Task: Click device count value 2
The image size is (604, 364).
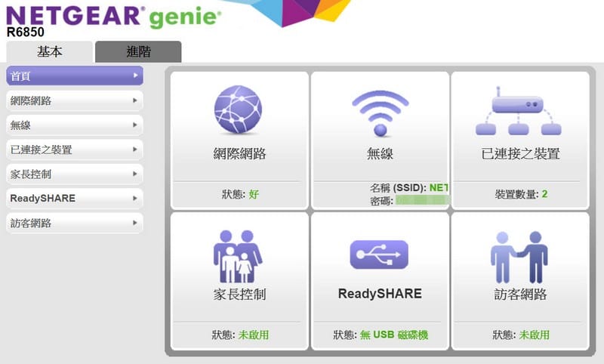Action: pyautogui.click(x=544, y=194)
